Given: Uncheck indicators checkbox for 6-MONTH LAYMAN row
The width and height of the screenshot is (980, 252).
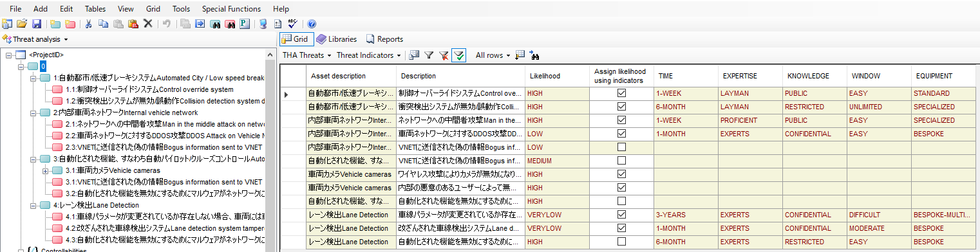Looking at the screenshot, I should point(621,107).
